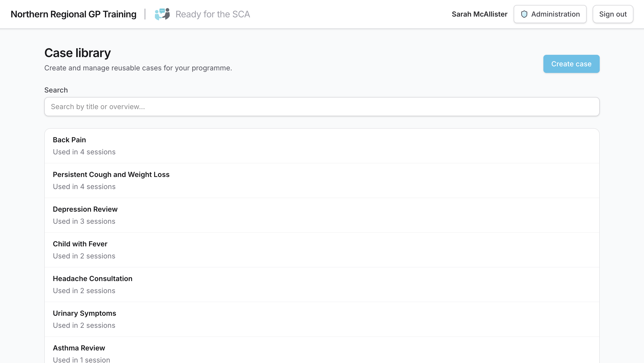
Task: Focus the search by title field
Action: (322, 107)
